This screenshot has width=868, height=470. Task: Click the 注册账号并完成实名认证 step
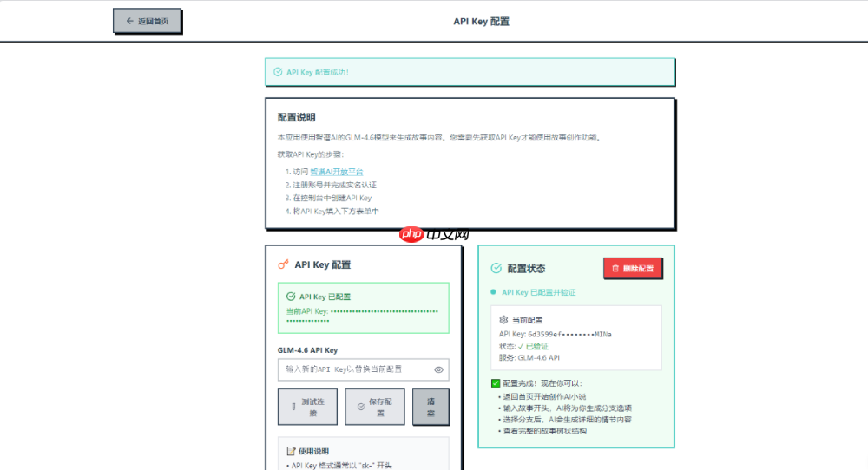click(334, 185)
